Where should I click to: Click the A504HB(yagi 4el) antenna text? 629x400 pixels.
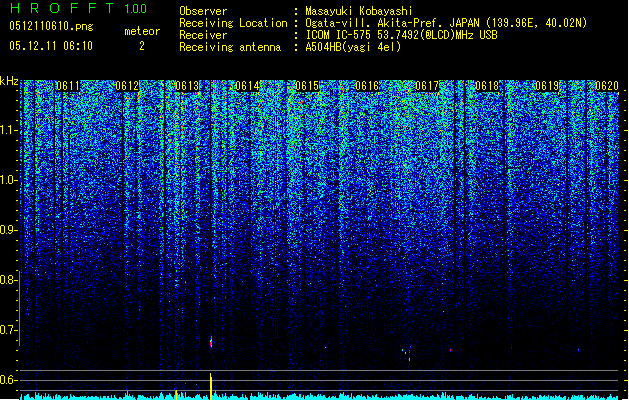353,47
